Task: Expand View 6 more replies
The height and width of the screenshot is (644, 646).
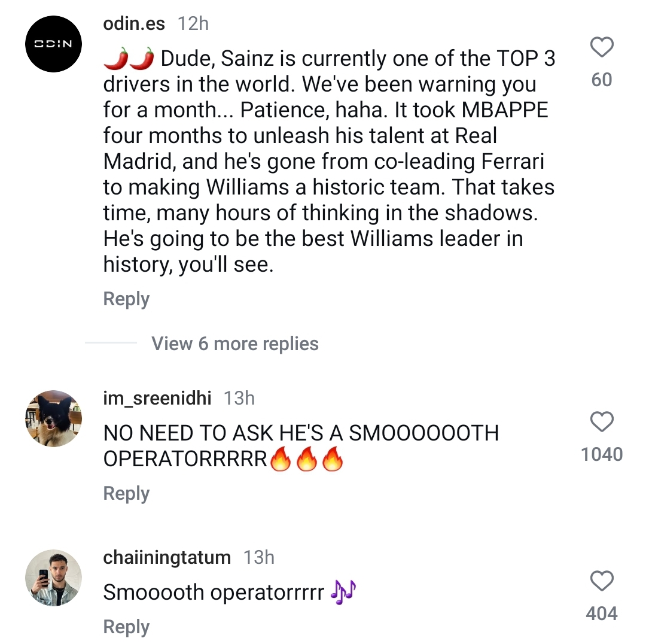Action: pyautogui.click(x=234, y=344)
